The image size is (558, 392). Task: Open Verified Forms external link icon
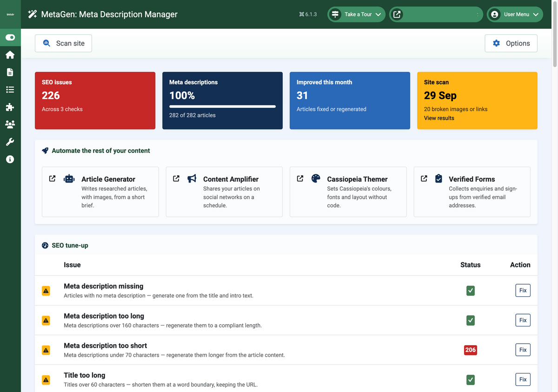click(x=424, y=178)
